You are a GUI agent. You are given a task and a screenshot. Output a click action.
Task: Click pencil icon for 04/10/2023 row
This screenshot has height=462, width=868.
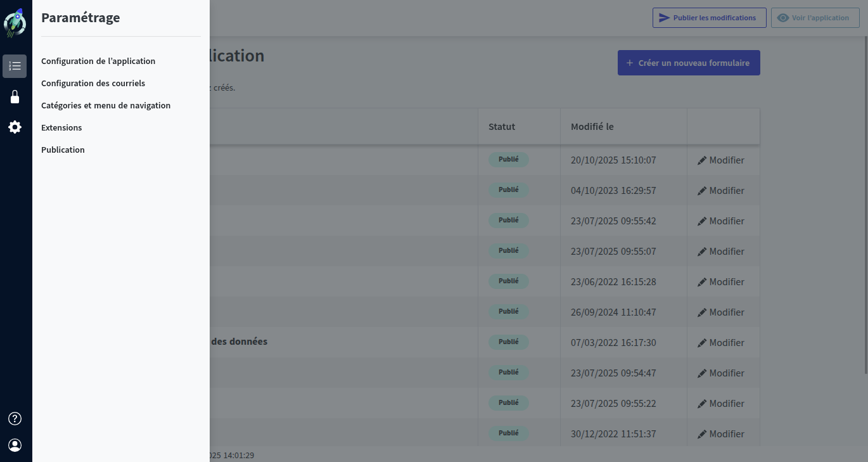pos(701,191)
